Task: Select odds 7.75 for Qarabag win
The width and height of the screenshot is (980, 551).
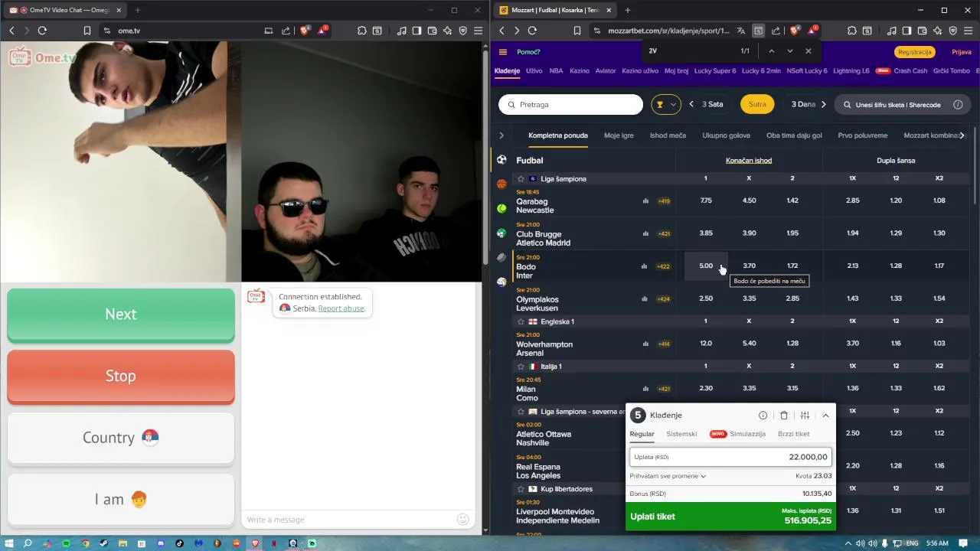Action: click(x=706, y=201)
